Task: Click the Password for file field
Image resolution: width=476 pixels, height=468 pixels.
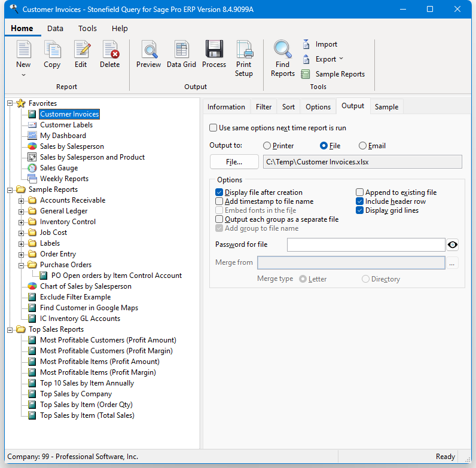Action: point(366,244)
